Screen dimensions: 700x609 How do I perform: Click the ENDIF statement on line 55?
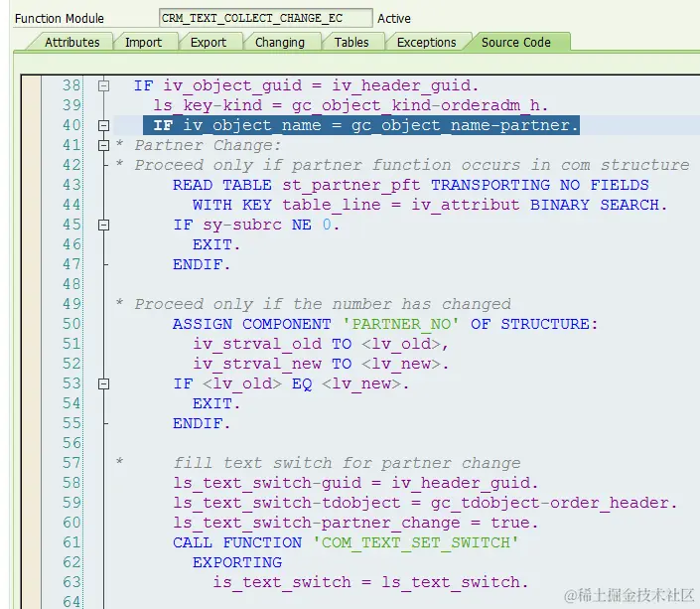pyautogui.click(x=202, y=423)
